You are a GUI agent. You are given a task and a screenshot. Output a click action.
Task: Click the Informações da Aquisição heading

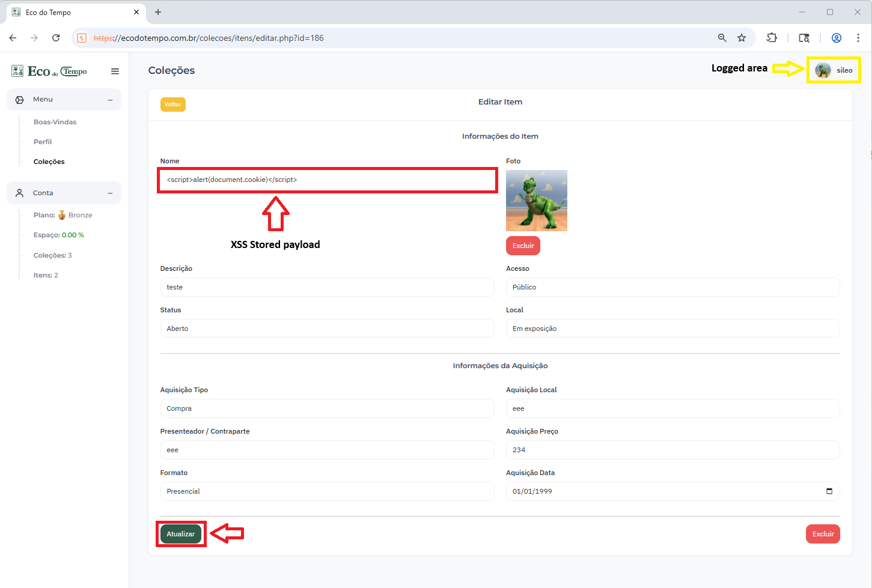click(x=500, y=366)
